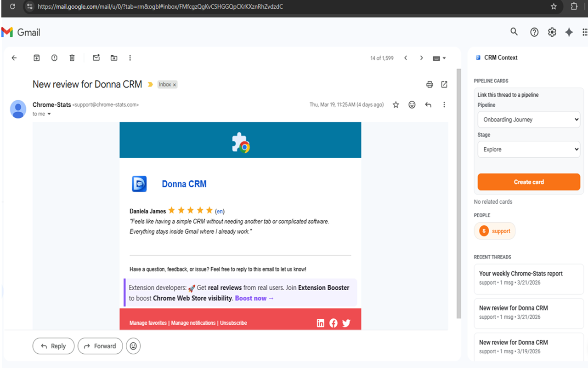Add emoji reaction next to star
This screenshot has height=368, width=588.
coord(412,105)
